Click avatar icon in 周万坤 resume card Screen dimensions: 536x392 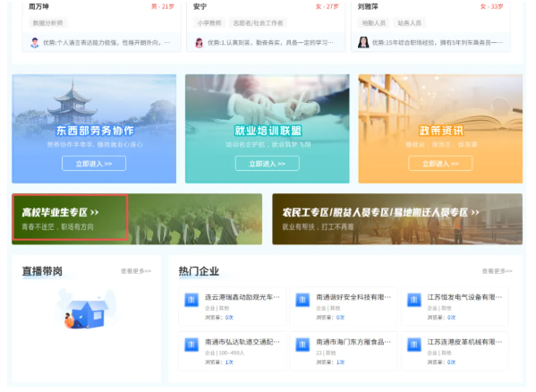coord(35,43)
